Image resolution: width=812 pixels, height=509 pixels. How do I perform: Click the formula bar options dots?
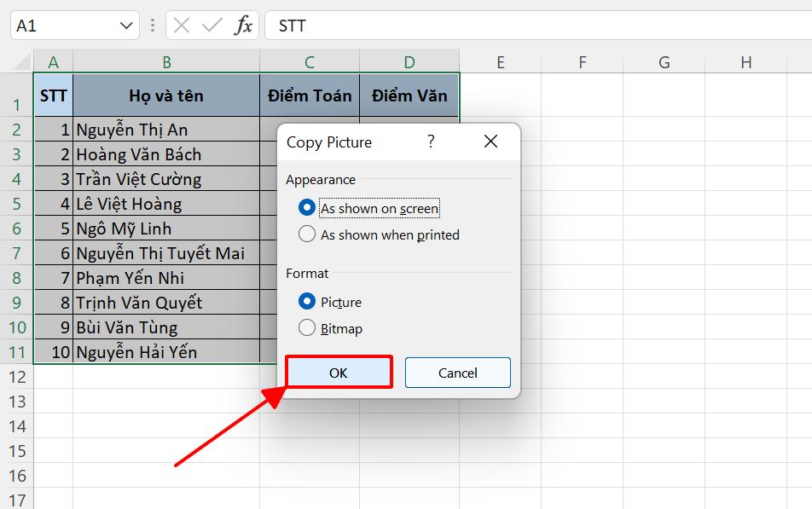tap(152, 25)
